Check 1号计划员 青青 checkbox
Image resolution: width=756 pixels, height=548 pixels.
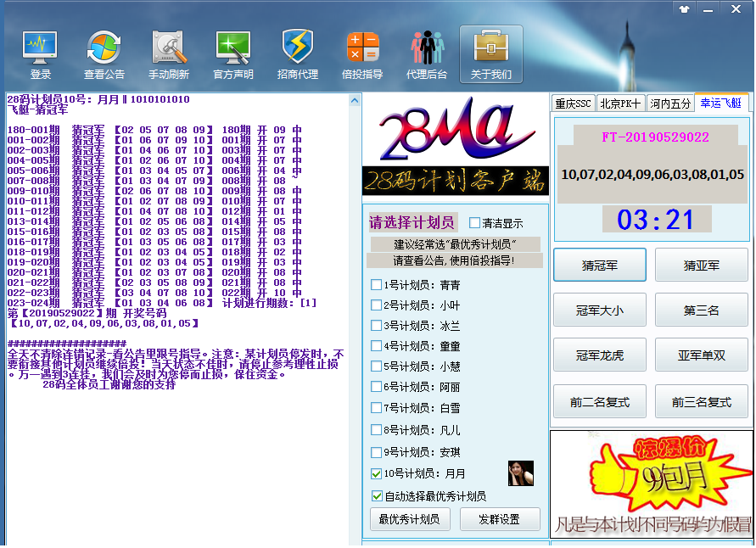click(x=377, y=285)
